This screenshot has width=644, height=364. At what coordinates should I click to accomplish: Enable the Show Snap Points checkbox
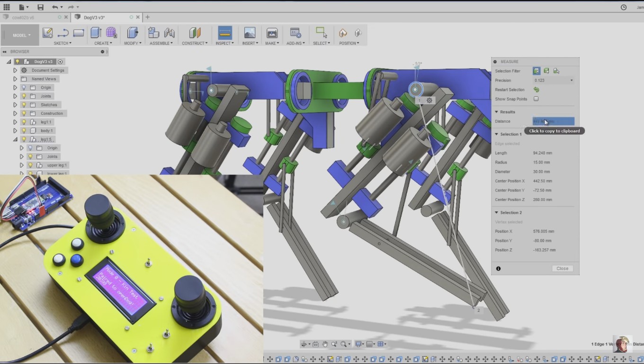[x=536, y=99]
